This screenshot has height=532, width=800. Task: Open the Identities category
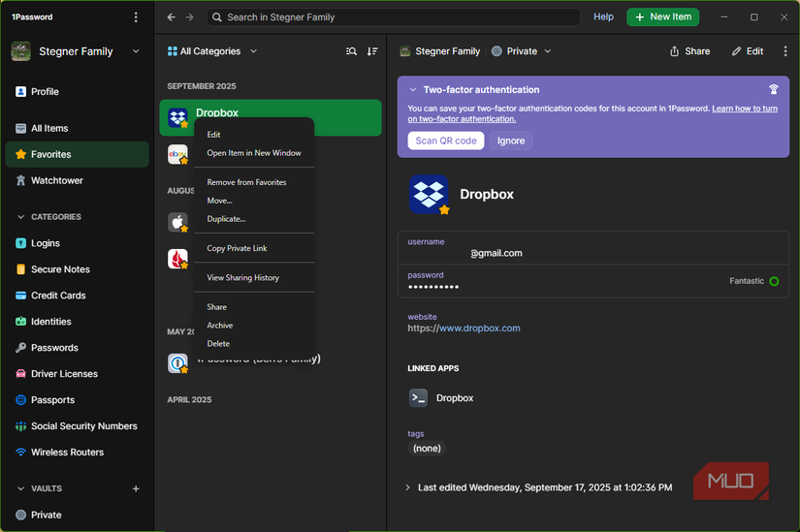pyautogui.click(x=77, y=322)
